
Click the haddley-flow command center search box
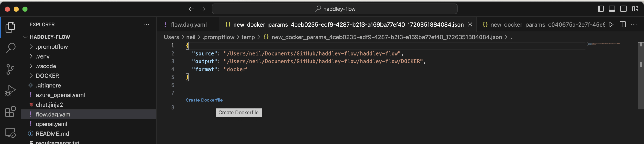coord(335,9)
